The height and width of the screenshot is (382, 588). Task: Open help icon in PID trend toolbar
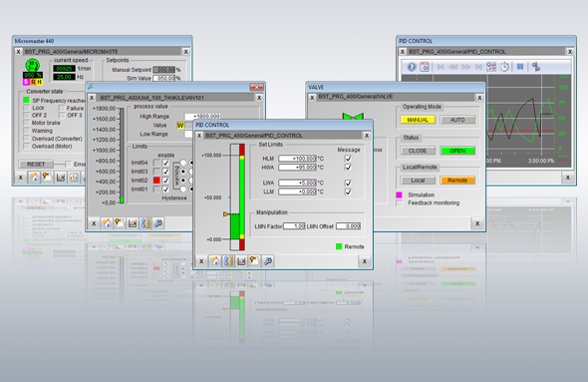click(412, 67)
